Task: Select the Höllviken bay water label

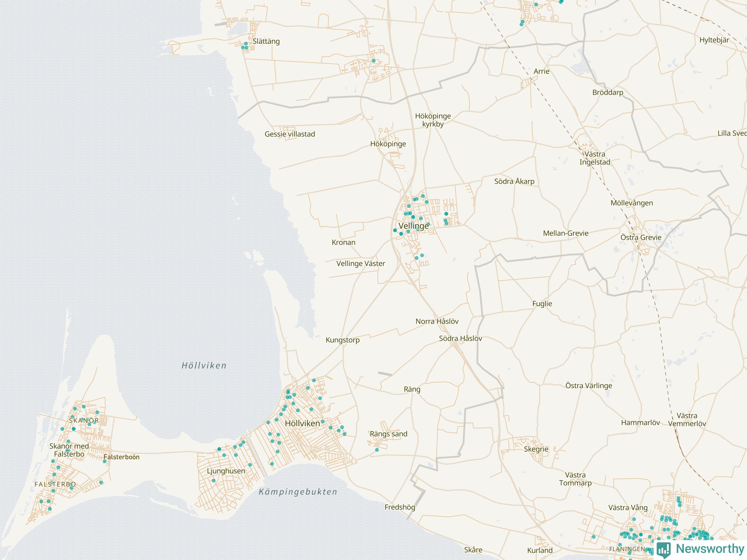Action: [204, 365]
